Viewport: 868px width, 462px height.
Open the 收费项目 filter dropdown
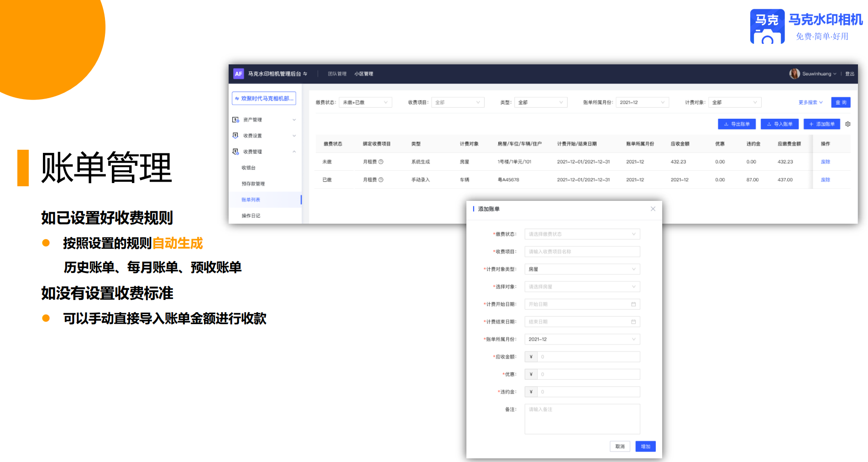tap(458, 102)
